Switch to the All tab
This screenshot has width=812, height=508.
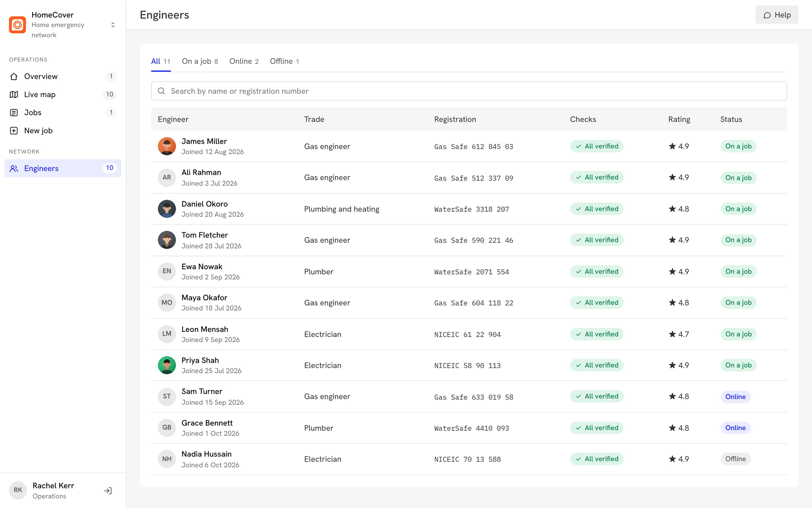pyautogui.click(x=161, y=61)
